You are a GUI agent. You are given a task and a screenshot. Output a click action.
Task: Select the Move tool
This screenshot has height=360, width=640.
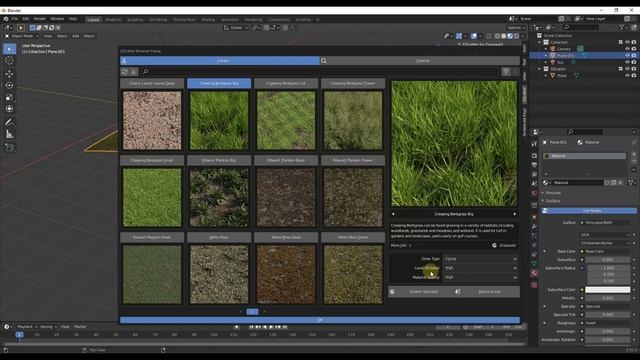[x=9, y=74]
